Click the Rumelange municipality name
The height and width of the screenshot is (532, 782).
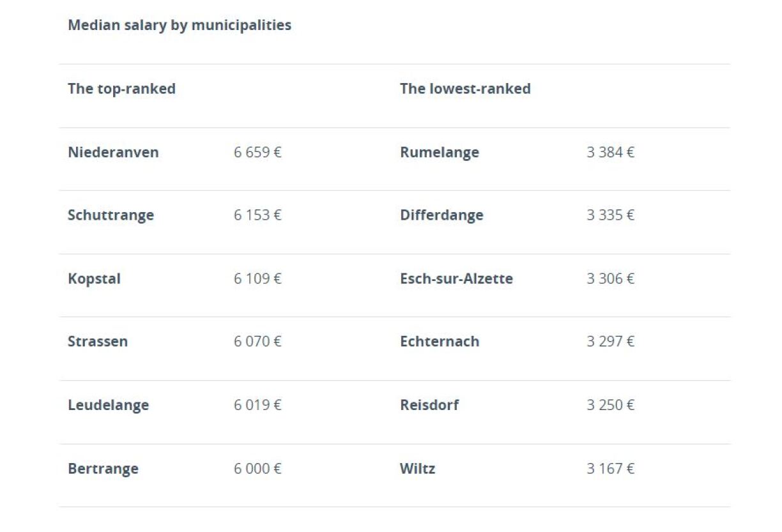pyautogui.click(x=440, y=153)
